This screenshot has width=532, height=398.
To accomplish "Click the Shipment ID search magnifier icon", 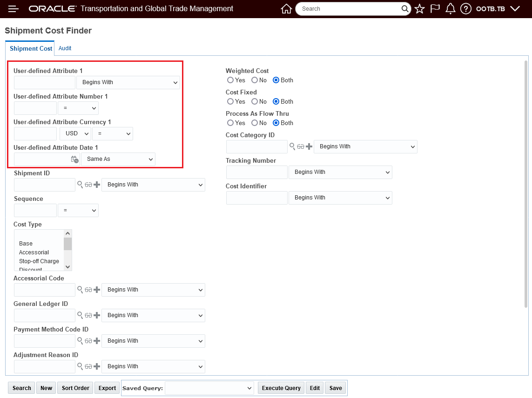I will pos(80,185).
